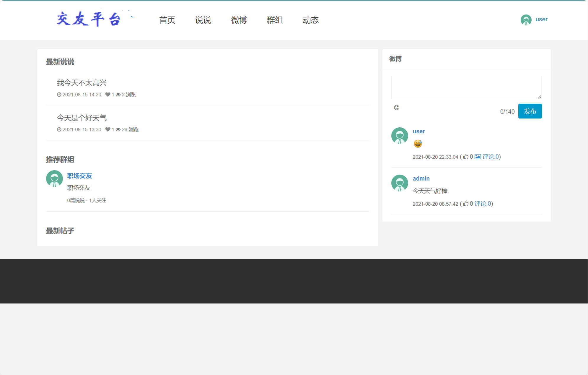Click the eye views icon under 今天是个好天气

[x=118, y=129]
